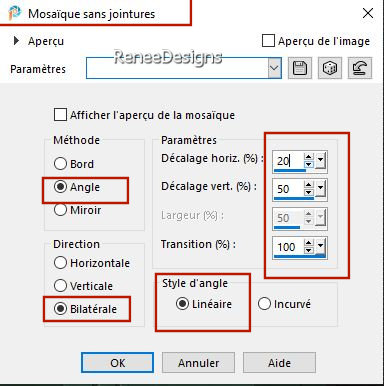Click the randomize parameters dice icon
This screenshot has height=386, width=384.
[x=330, y=68]
